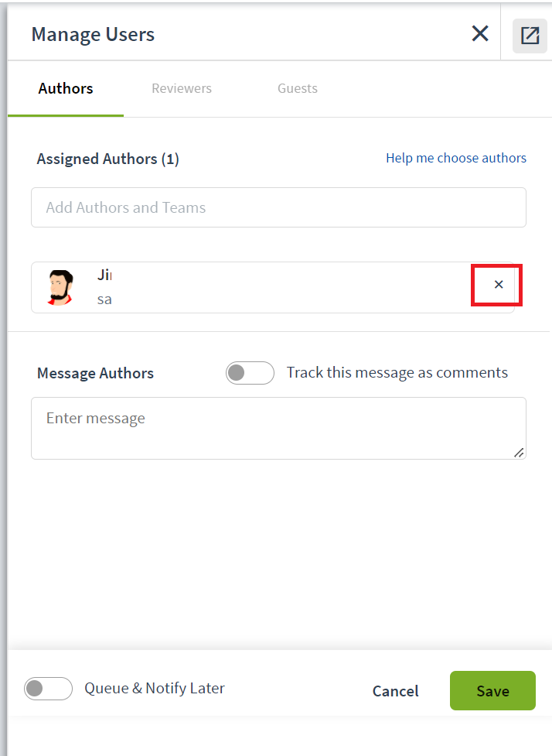The image size is (552, 756).
Task: Select the Authors tab
Action: (66, 88)
